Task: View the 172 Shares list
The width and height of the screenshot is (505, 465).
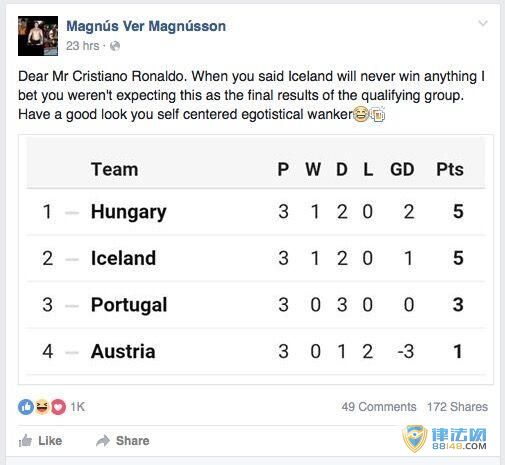Action: click(x=457, y=407)
